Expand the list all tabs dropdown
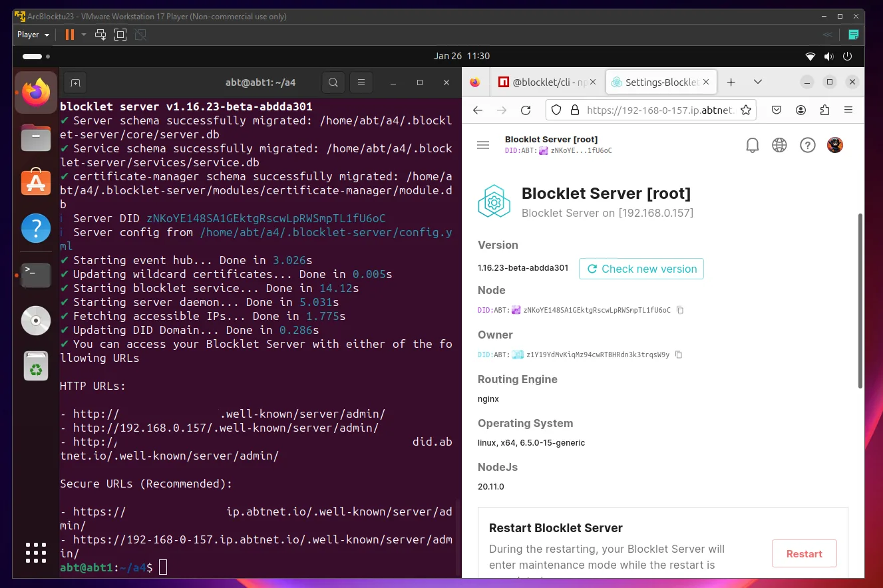 pos(757,82)
